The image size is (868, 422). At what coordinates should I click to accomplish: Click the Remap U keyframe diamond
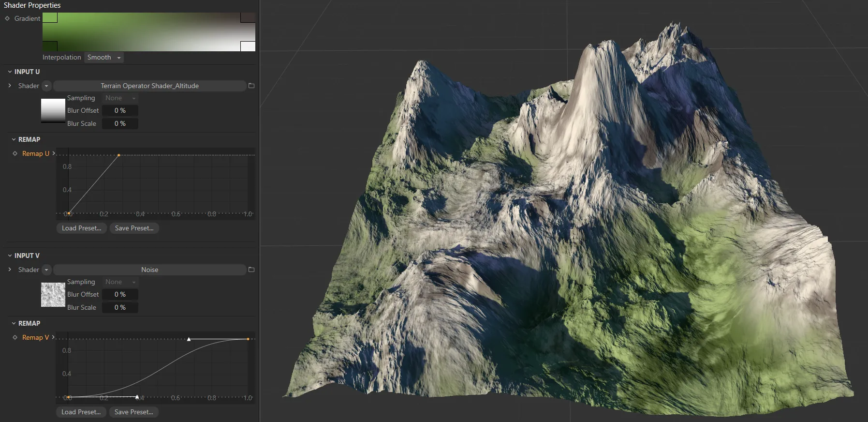(15, 153)
